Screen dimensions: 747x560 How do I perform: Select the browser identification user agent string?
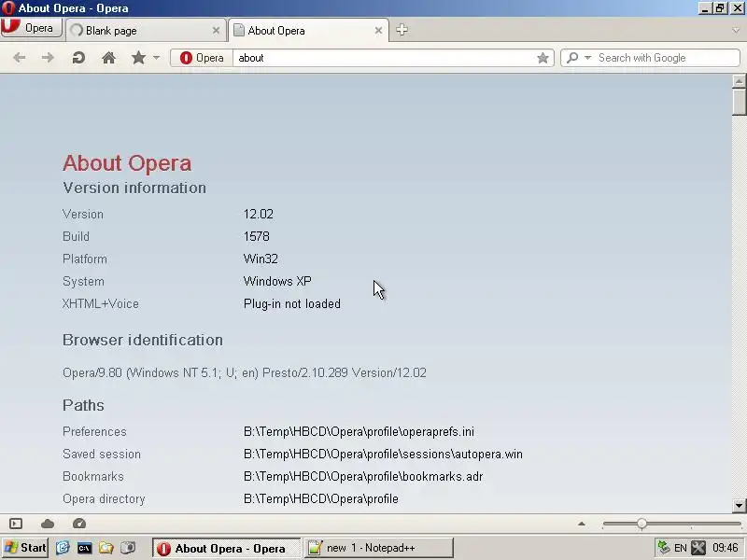(245, 372)
